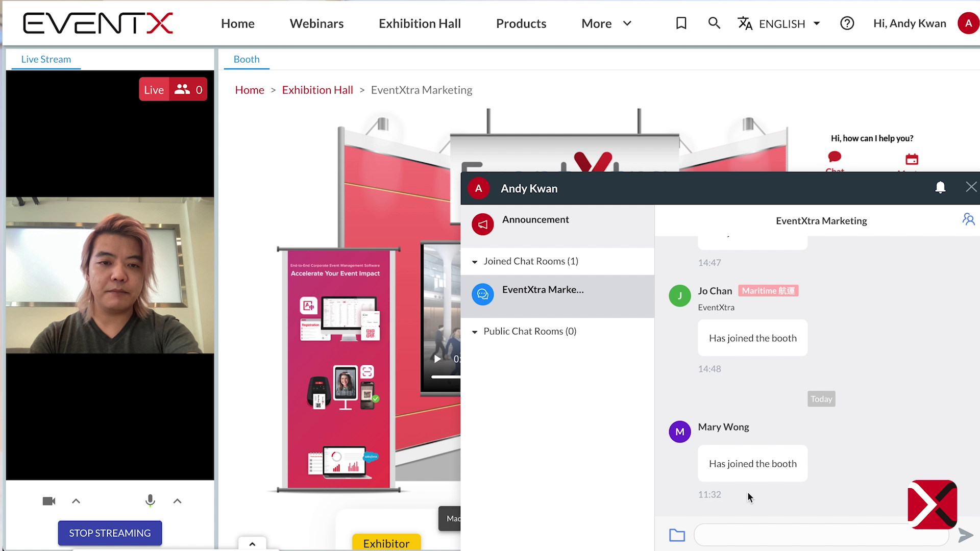Click the booth meeting calendar icon

[x=912, y=159]
